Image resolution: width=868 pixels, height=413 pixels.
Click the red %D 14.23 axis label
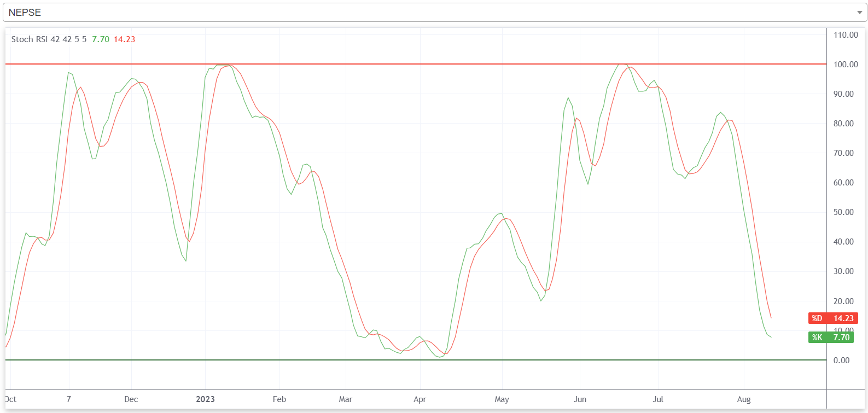pos(833,318)
